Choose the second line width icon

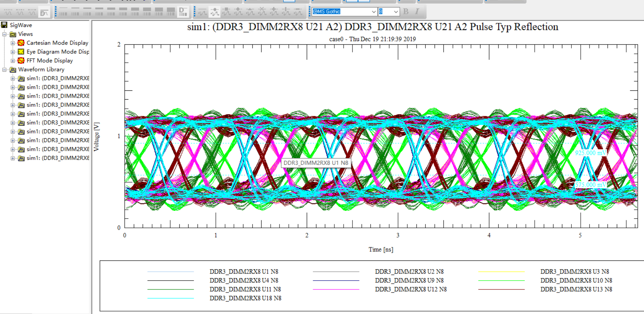tap(75, 12)
